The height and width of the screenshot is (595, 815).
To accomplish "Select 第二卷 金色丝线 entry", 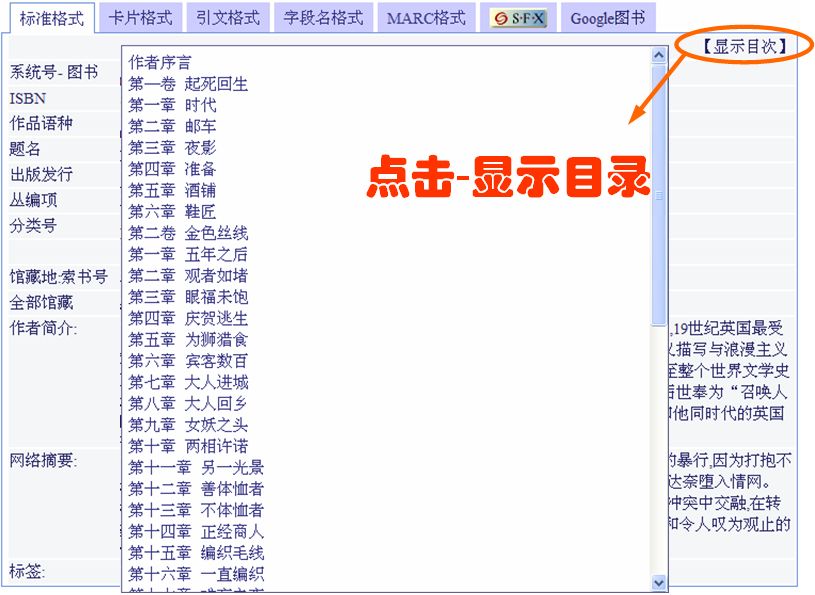I will coord(188,233).
